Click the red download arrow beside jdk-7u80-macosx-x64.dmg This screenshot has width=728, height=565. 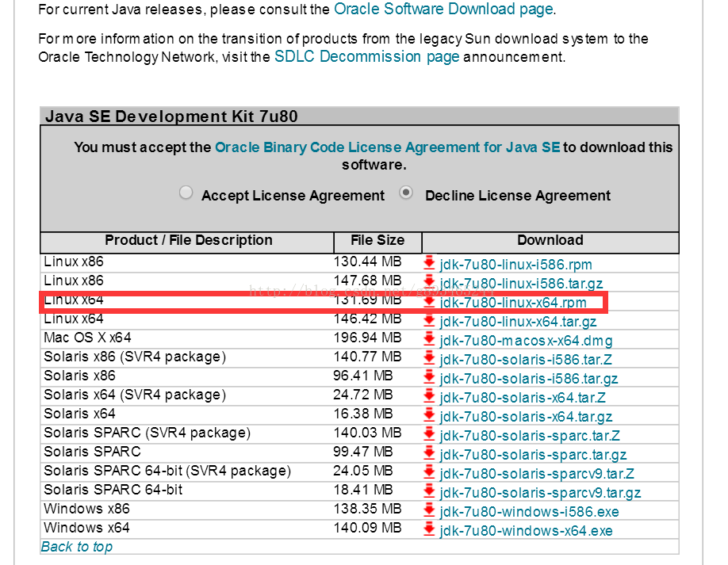tap(429, 338)
